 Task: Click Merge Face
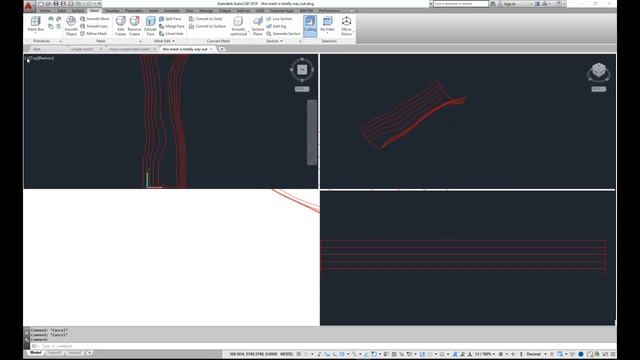tap(171, 26)
